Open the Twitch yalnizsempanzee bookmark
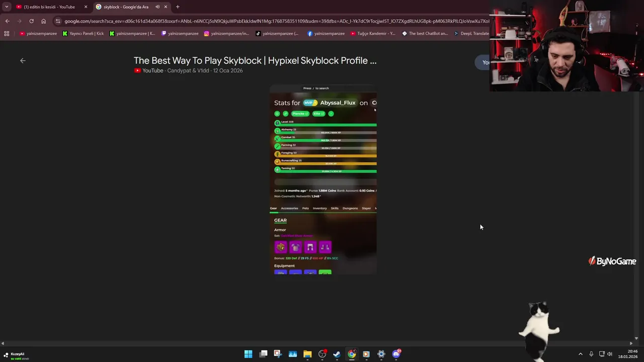This screenshot has height=362, width=644. (x=180, y=34)
